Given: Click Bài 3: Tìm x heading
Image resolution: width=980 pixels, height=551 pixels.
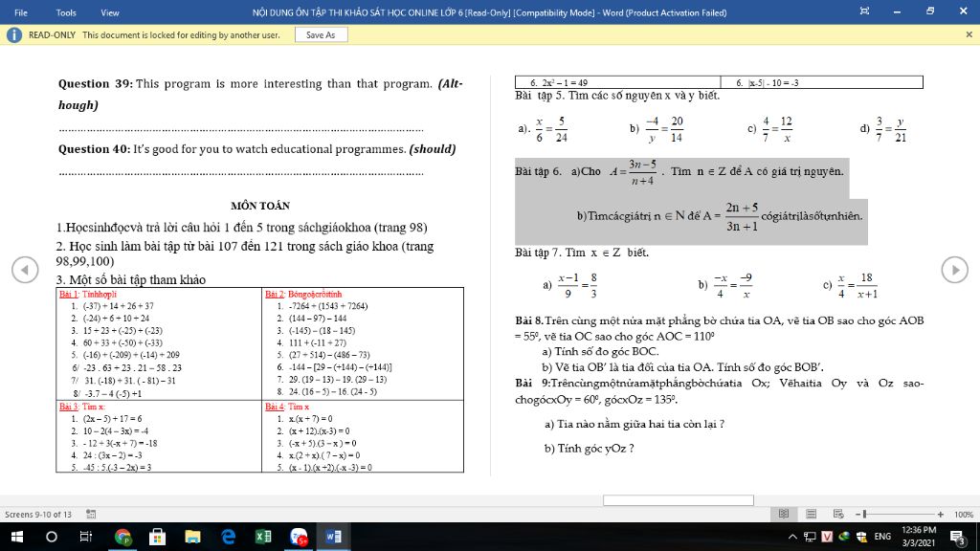Looking at the screenshot, I should pyautogui.click(x=81, y=407).
